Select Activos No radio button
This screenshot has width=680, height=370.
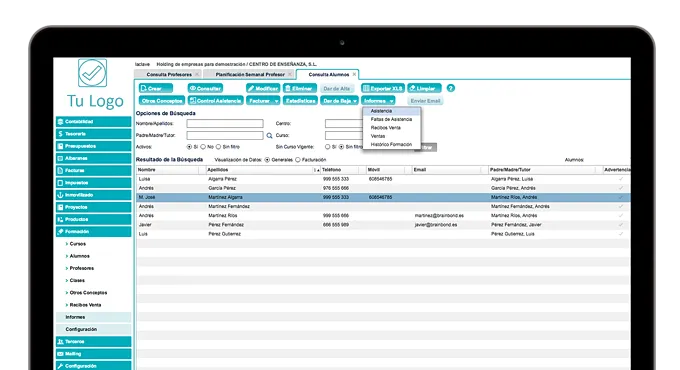(x=203, y=147)
